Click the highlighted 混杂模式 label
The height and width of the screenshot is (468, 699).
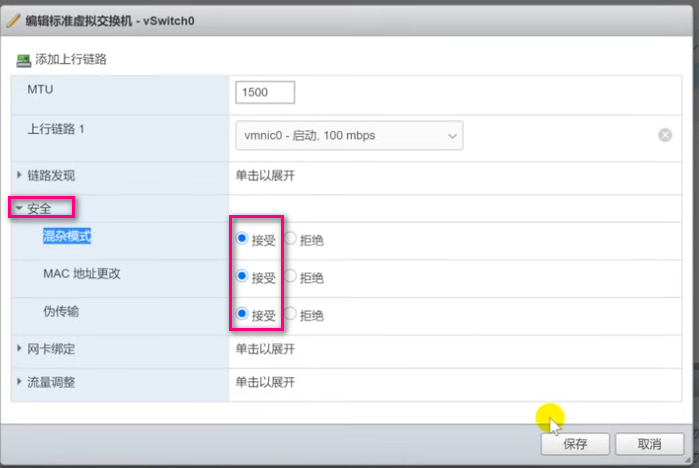67,236
